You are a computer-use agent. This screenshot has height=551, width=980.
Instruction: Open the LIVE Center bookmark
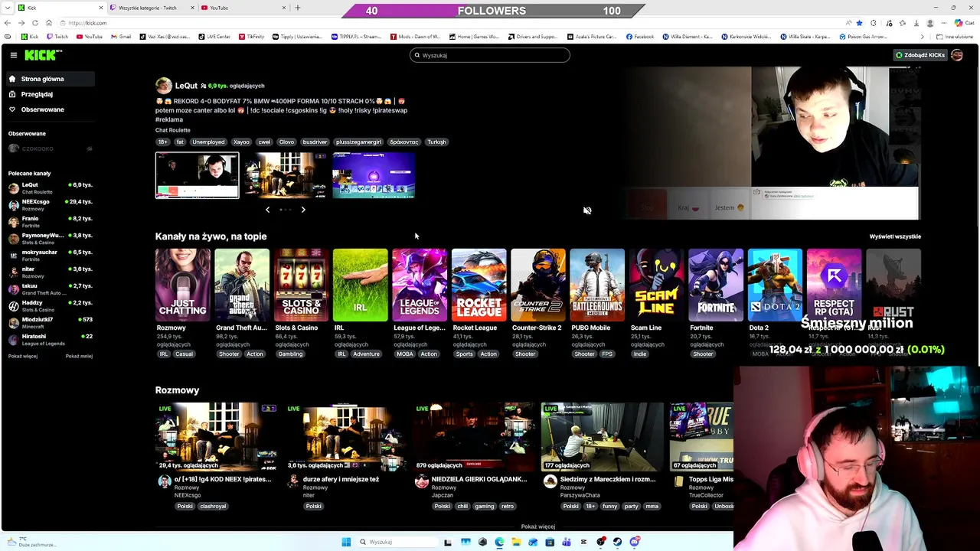click(x=214, y=37)
